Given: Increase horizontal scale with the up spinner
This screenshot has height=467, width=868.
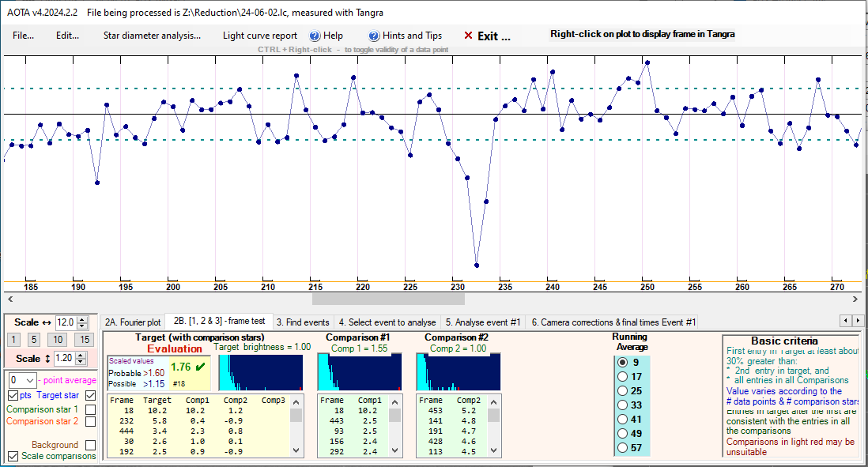Looking at the screenshot, I should 82,319.
